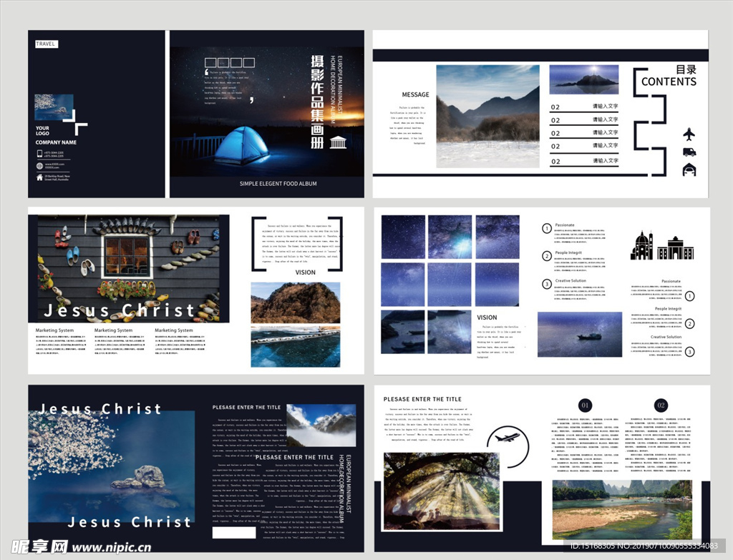Click the airplane in circle icon
This screenshot has width=733, height=560.
pos(508,446)
